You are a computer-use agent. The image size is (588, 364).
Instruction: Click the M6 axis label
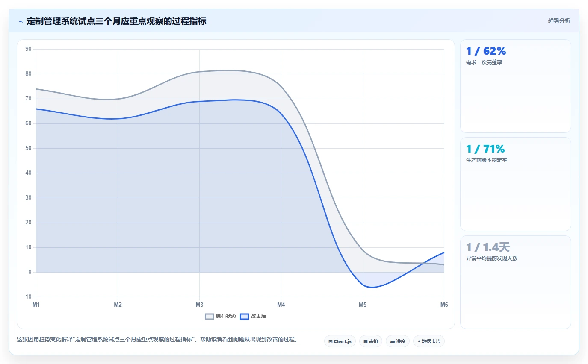pyautogui.click(x=444, y=305)
